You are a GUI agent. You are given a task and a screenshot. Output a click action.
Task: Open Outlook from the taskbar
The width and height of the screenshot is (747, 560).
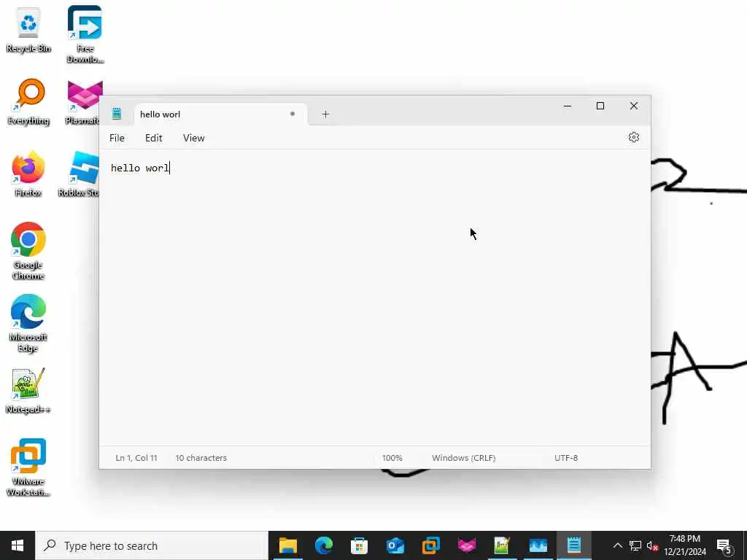tap(395, 545)
